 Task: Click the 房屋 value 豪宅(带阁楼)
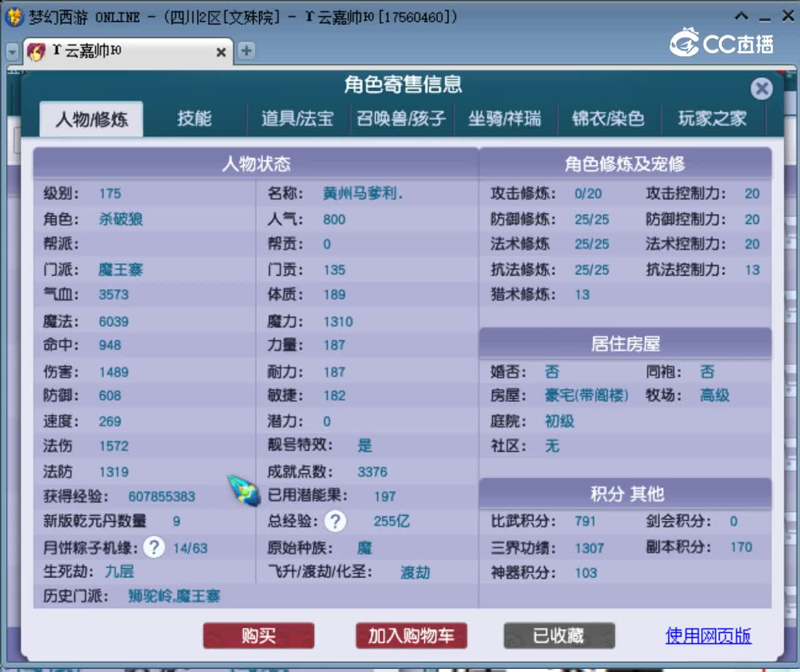[x=586, y=395]
